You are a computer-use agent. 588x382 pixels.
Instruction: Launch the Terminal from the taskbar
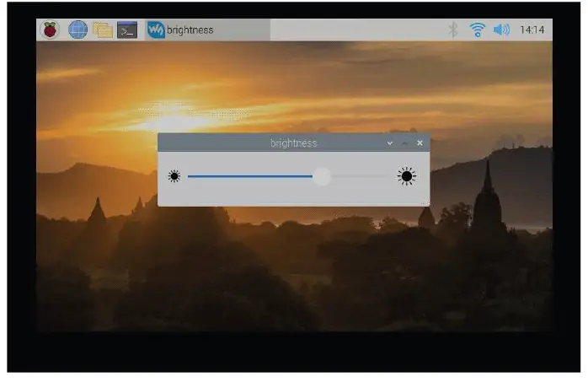tap(127, 30)
